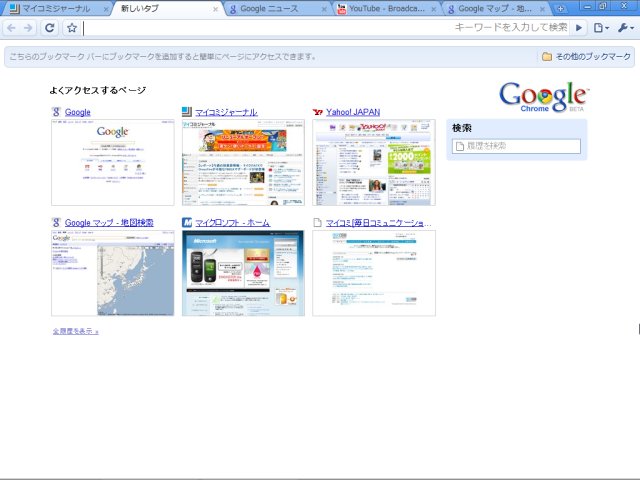
Task: Click the Microsoft M favicon
Action: coord(187,222)
